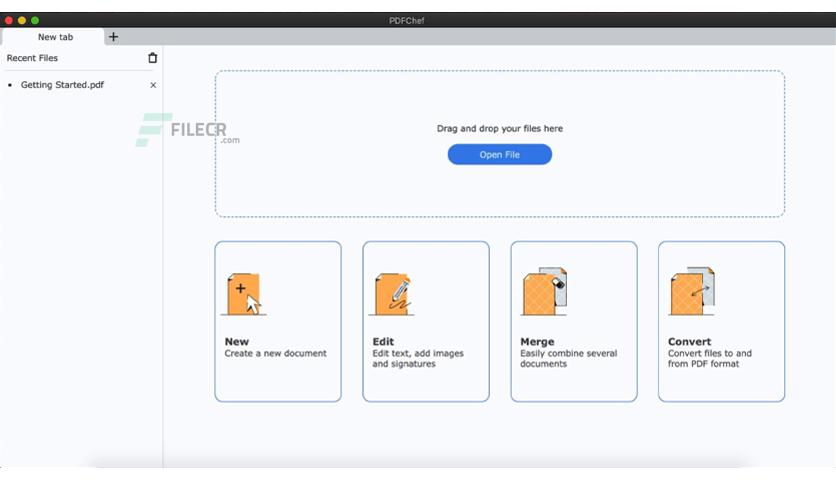Close the PDFChef window with red button

[9, 20]
